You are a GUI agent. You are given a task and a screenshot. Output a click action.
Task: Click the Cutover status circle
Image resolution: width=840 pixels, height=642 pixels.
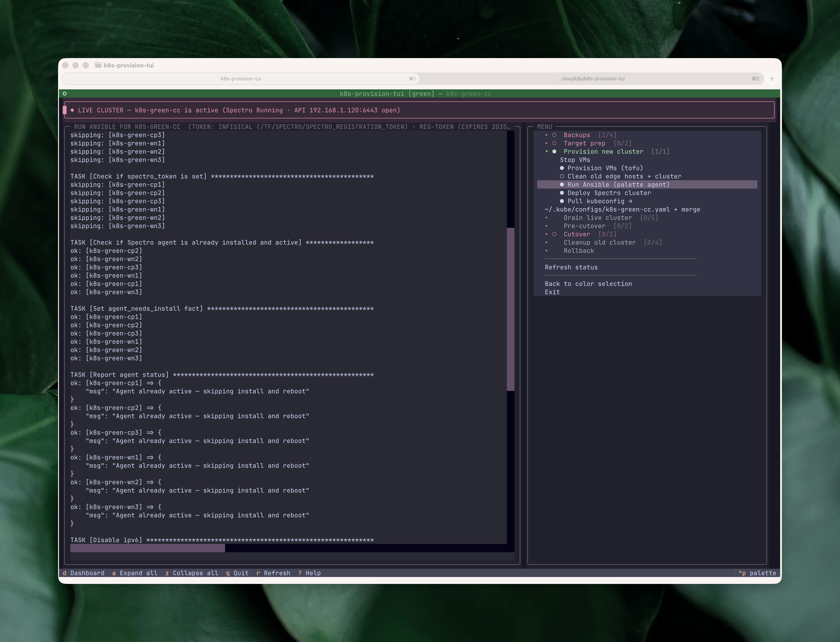554,234
